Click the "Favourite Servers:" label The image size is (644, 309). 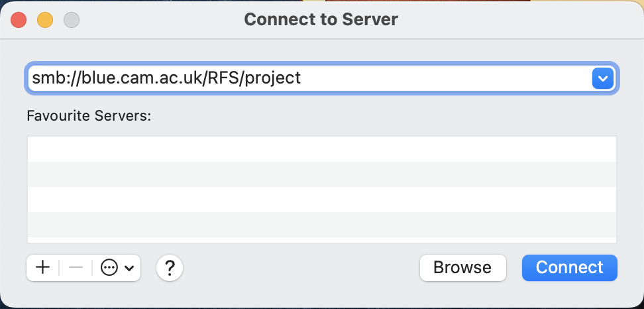tap(89, 116)
